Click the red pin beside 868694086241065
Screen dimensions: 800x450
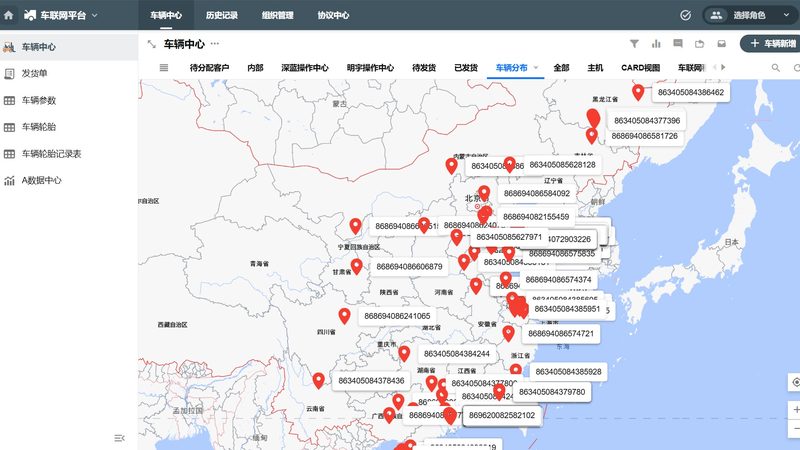[344, 315]
